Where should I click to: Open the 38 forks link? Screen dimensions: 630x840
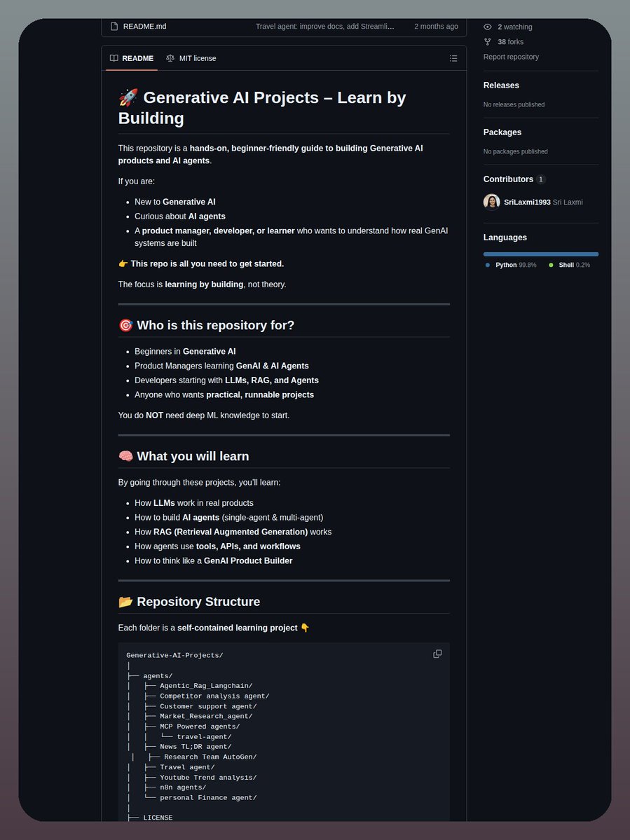click(x=511, y=42)
